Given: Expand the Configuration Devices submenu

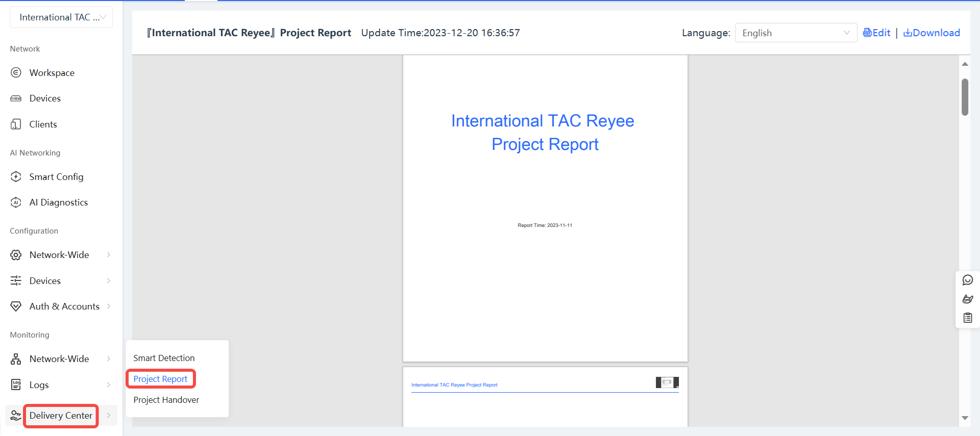Looking at the screenshot, I should pos(108,281).
